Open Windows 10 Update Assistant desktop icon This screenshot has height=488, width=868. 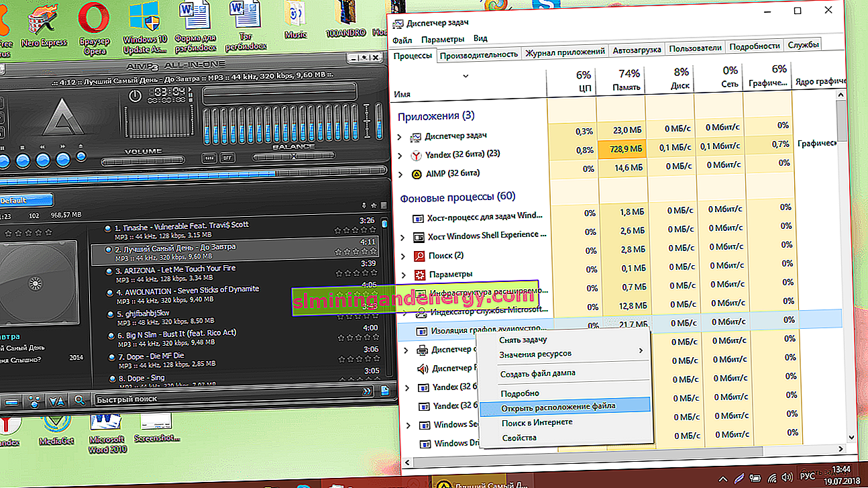(x=145, y=27)
